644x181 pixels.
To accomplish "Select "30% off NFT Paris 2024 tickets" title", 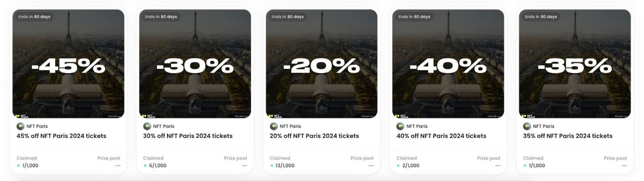I will 188,136.
